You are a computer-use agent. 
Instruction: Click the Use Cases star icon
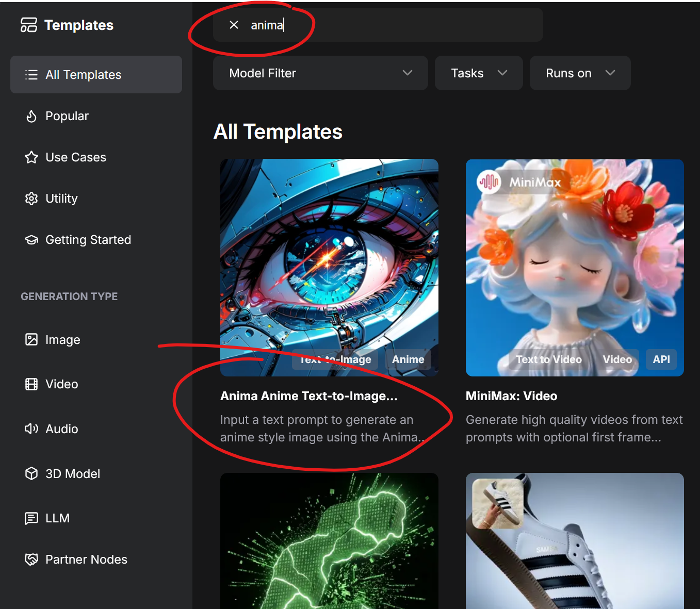pos(31,157)
